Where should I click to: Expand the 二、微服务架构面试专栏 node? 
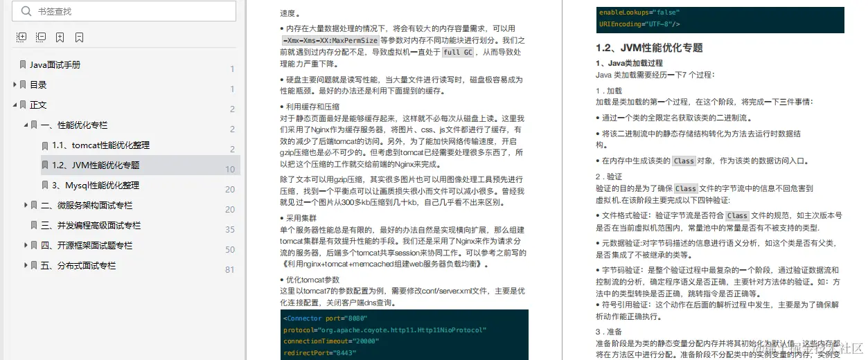click(26, 205)
